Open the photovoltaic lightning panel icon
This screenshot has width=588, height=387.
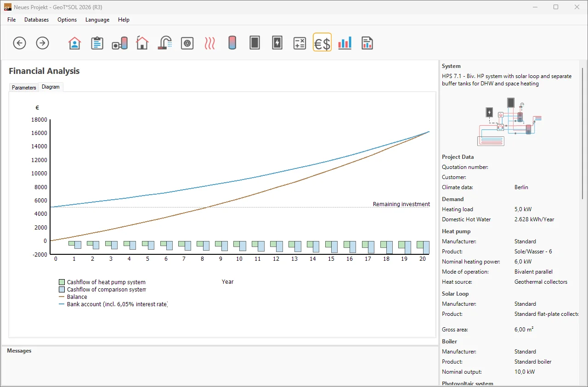(277, 43)
